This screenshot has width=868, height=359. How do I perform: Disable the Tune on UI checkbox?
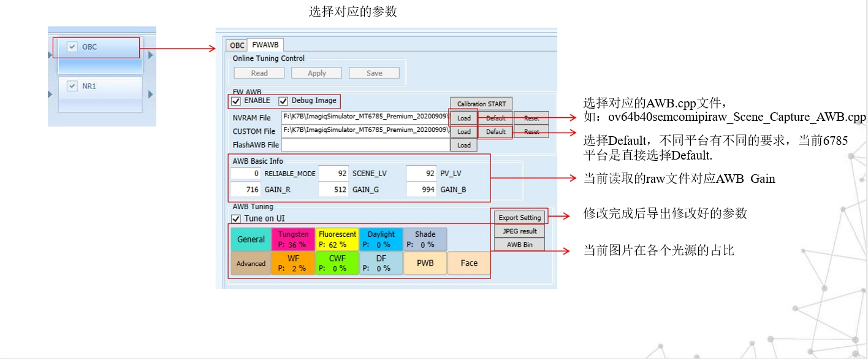(237, 218)
